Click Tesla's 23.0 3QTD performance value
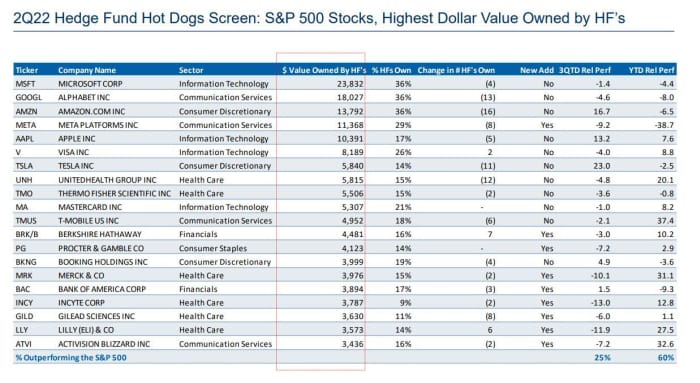The height and width of the screenshot is (383, 700). (601, 166)
